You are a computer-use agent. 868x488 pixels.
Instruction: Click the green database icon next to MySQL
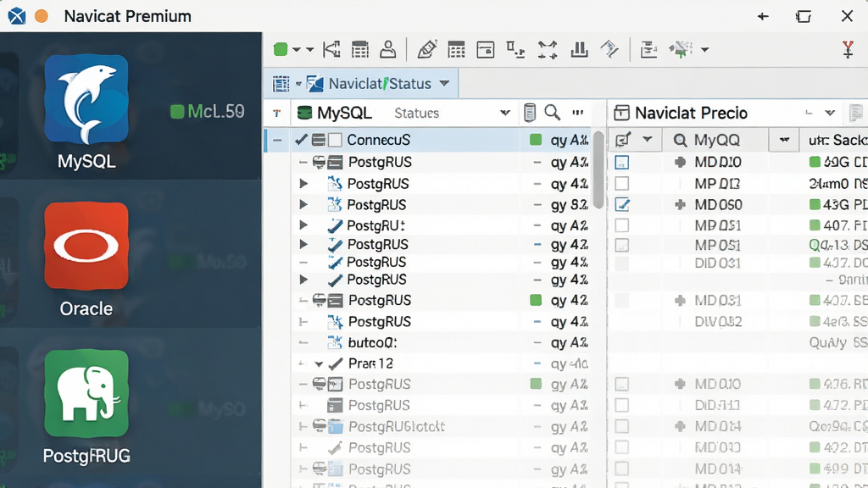(x=304, y=113)
